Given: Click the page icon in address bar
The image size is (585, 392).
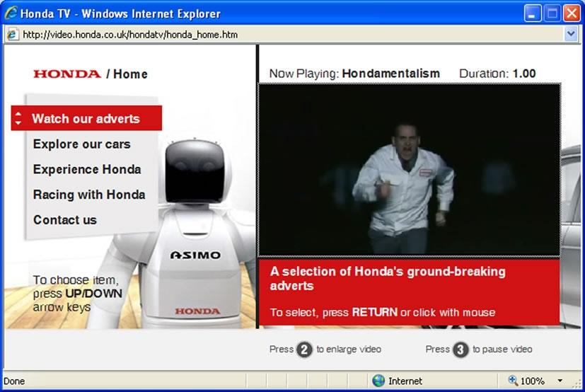Looking at the screenshot, I should [x=12, y=34].
